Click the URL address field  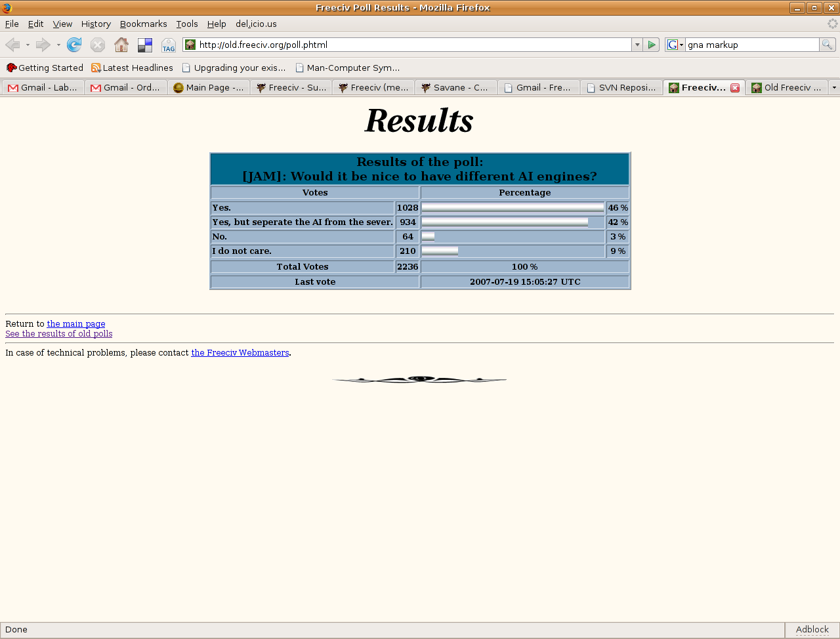(x=413, y=45)
